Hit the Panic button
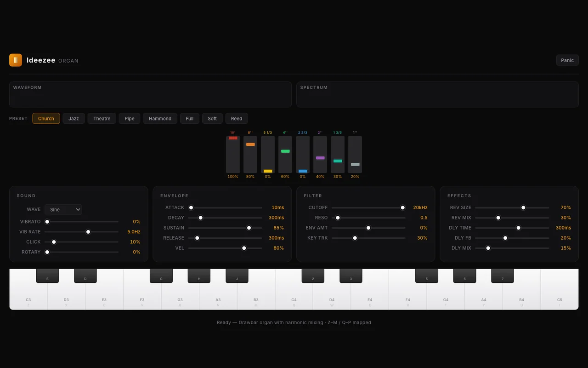The height and width of the screenshot is (368, 588). click(567, 60)
